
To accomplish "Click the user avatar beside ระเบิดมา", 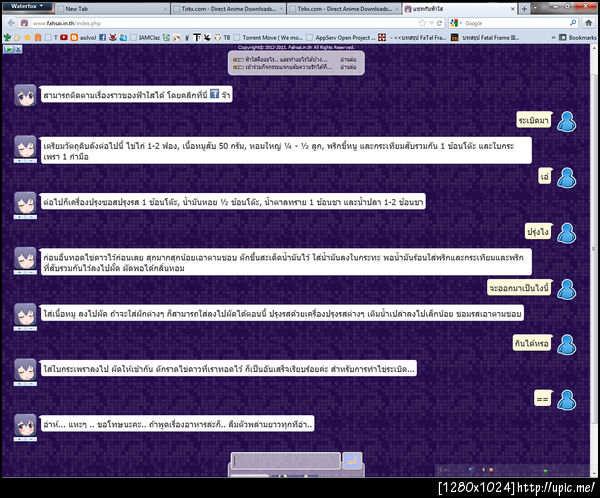I will click(566, 121).
